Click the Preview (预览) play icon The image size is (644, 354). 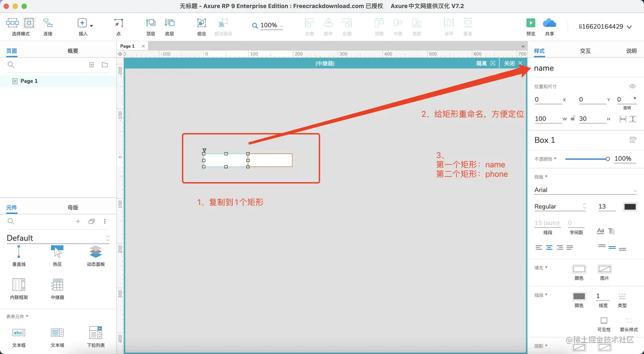531,23
